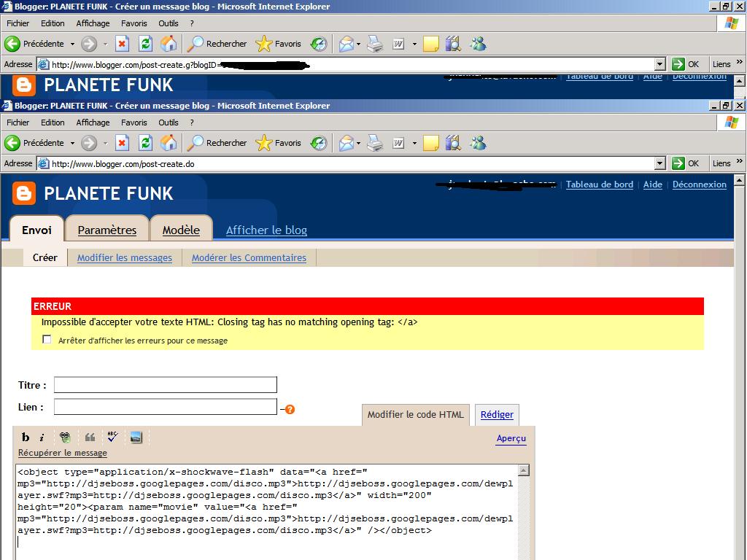The width and height of the screenshot is (747, 560).
Task: Refresh the page in the background window toolbar
Action: tap(145, 44)
